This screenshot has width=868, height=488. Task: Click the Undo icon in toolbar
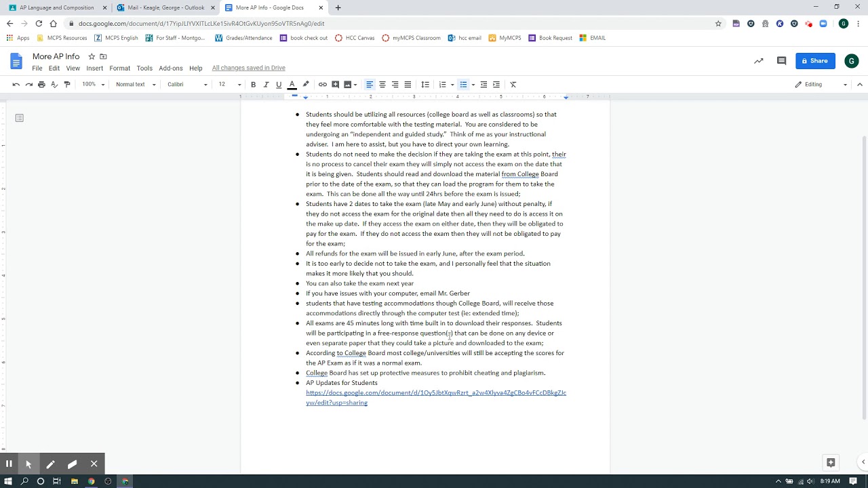pyautogui.click(x=16, y=84)
